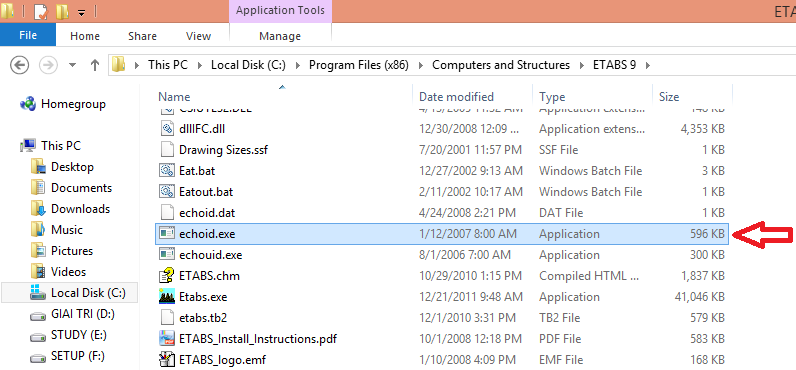This screenshot has height=370, width=796.
Task: Select the file name echouid.exe
Action: point(211,255)
